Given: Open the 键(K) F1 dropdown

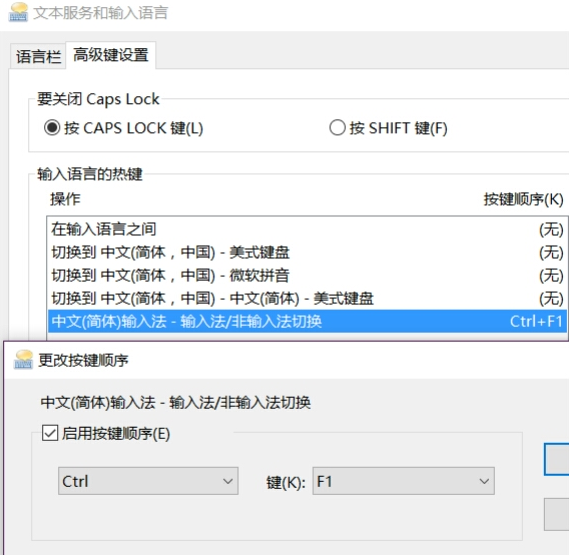Looking at the screenshot, I should click(x=404, y=481).
